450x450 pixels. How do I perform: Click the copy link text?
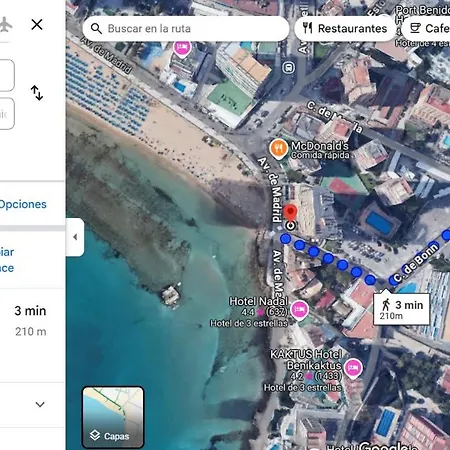7,260
